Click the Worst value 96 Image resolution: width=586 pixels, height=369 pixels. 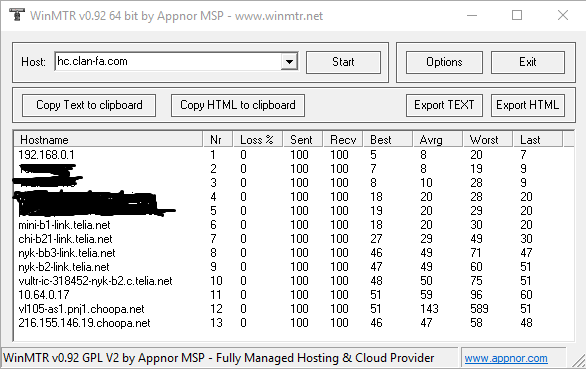476,295
